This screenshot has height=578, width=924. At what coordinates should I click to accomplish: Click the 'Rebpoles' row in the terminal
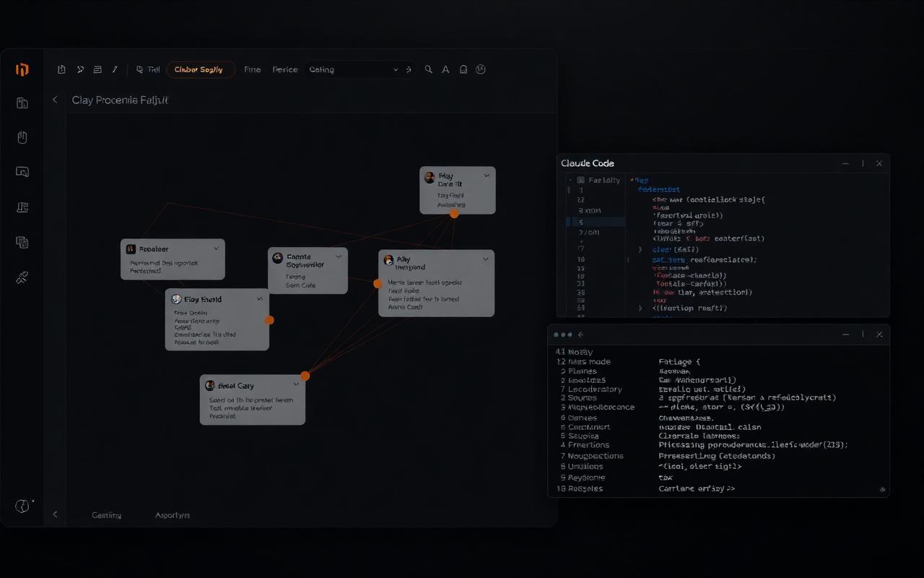point(585,488)
